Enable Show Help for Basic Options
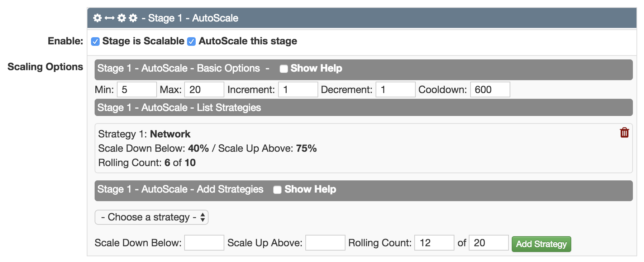The width and height of the screenshot is (644, 262). (x=284, y=69)
